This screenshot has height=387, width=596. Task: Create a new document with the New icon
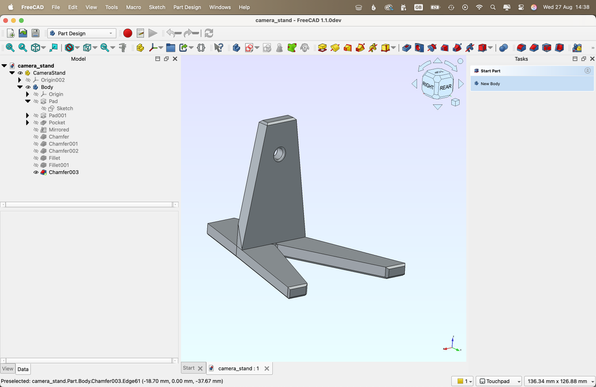[x=11, y=33]
